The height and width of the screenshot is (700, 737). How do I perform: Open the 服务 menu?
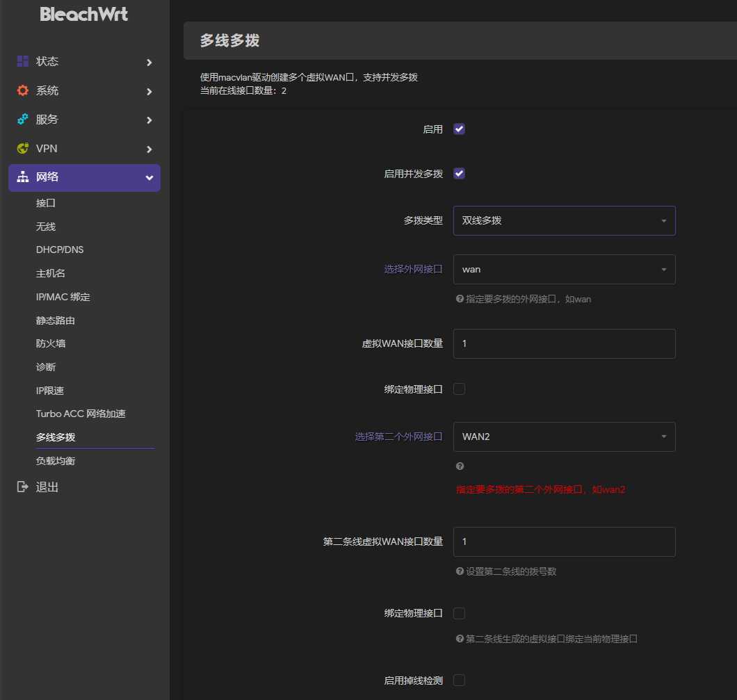coord(84,120)
